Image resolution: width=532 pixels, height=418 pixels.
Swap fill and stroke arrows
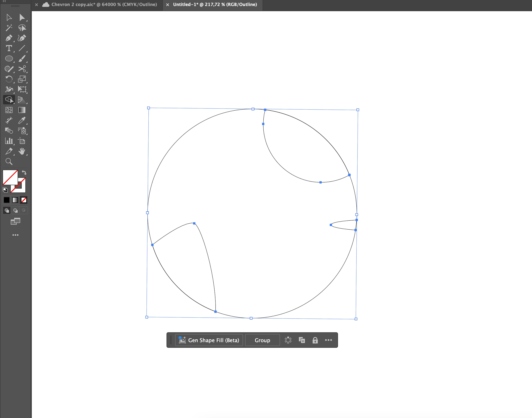point(24,172)
